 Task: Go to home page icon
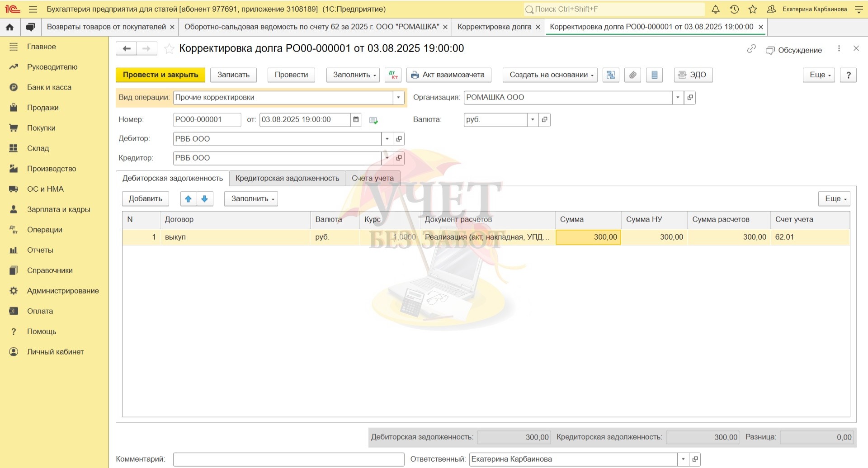pyautogui.click(x=10, y=27)
